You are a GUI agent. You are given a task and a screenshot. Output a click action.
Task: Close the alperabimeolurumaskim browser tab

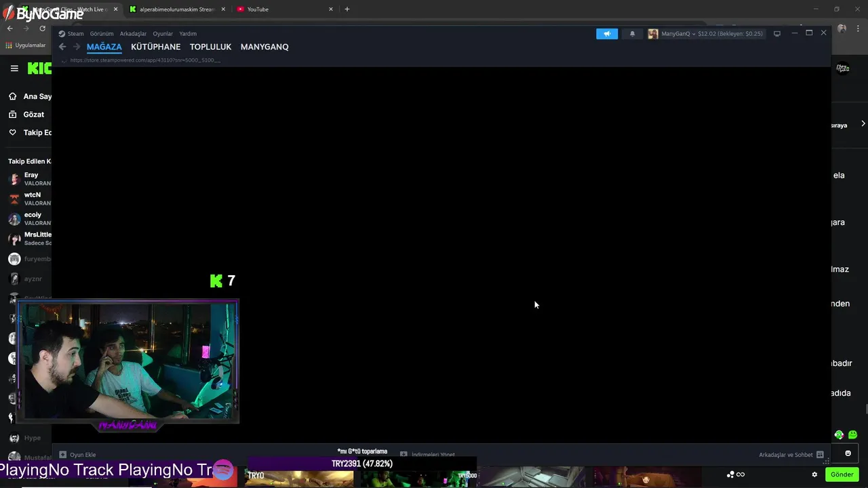(x=223, y=9)
